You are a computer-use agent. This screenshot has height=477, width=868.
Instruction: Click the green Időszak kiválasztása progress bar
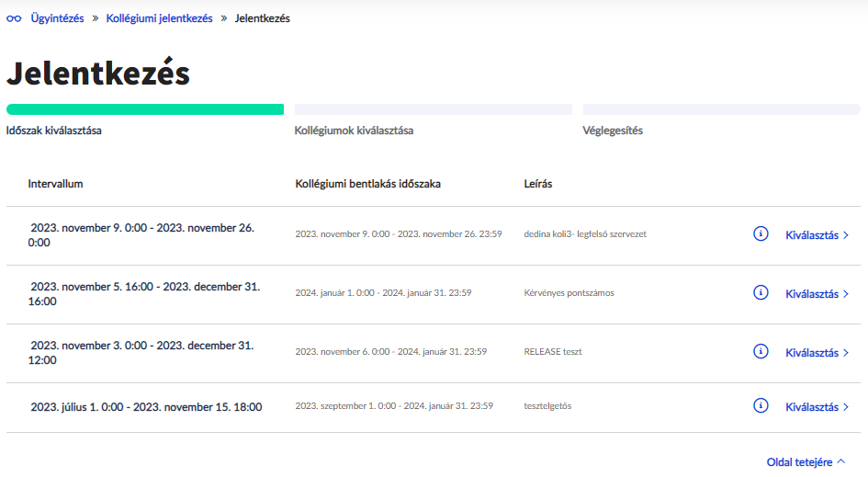point(145,109)
